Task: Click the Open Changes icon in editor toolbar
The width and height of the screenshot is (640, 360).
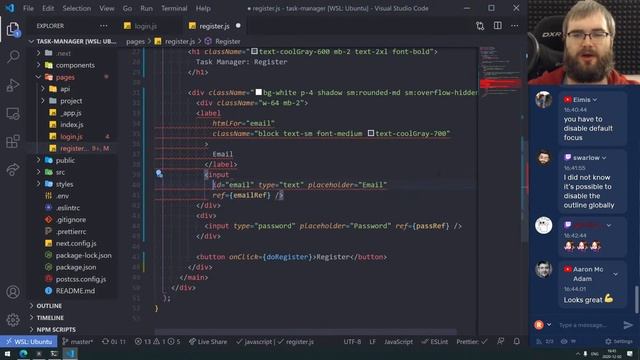Action: coord(480,26)
